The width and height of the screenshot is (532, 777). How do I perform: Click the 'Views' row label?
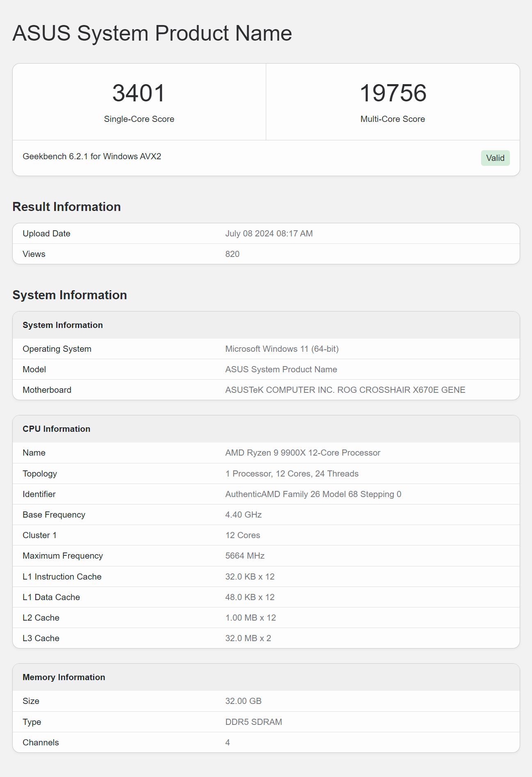click(34, 254)
